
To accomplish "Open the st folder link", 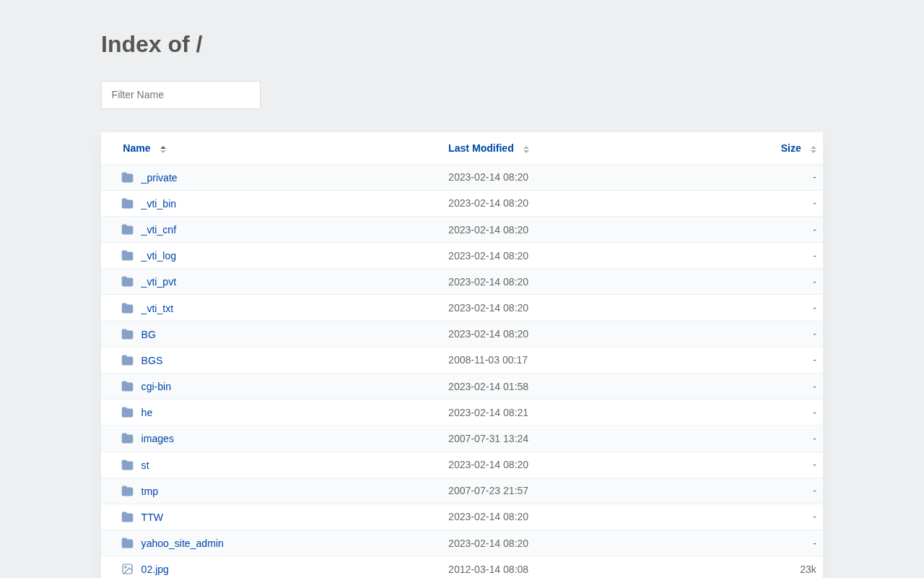I will point(145,465).
